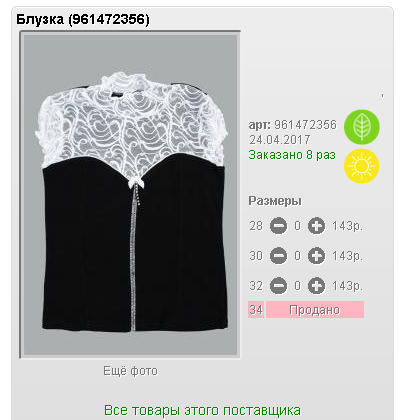This screenshot has height=420, width=411.
Task: Click the yellow sun season icon
Action: pyautogui.click(x=362, y=166)
